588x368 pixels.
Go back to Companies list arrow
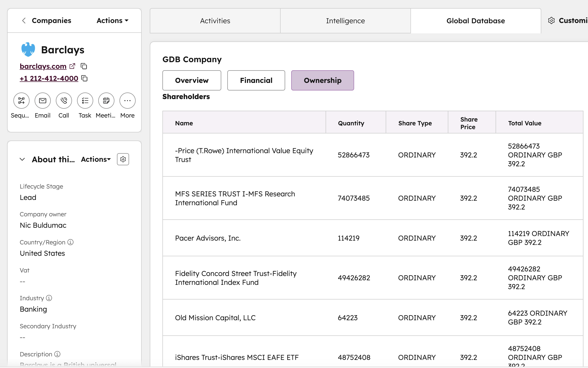[x=24, y=20]
